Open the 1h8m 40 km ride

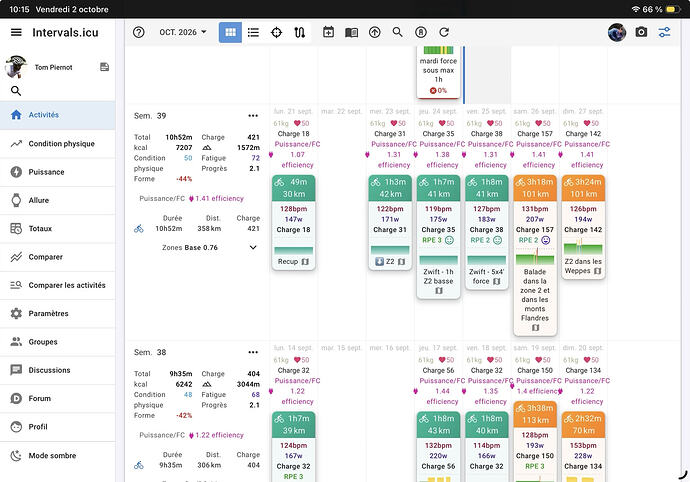487,447
